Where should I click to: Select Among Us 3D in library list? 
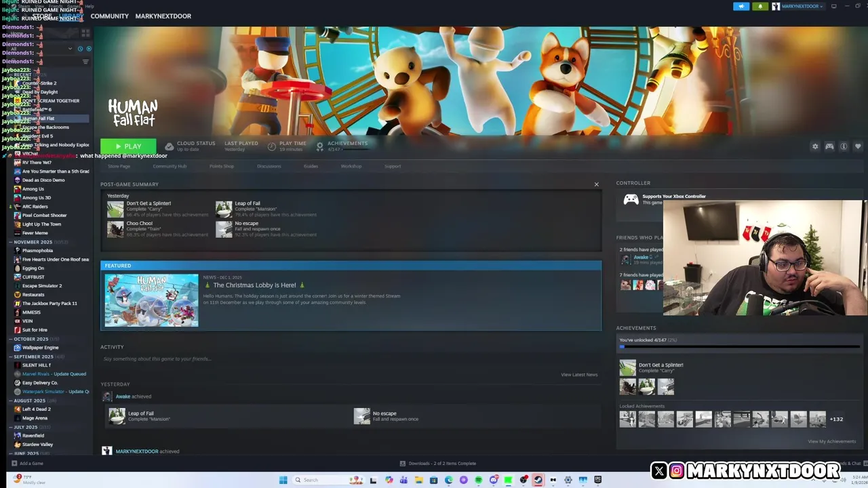[x=37, y=198]
